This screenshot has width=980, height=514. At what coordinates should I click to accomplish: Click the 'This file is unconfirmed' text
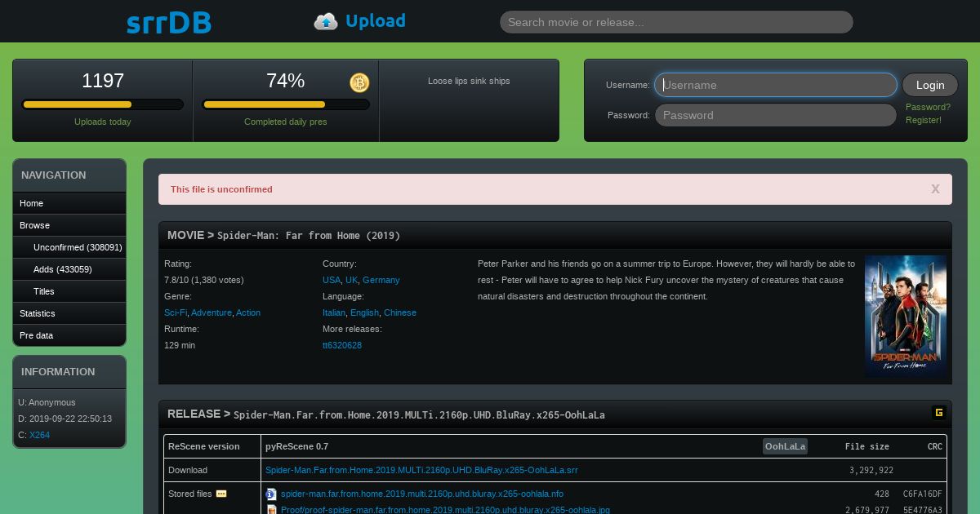point(221,189)
